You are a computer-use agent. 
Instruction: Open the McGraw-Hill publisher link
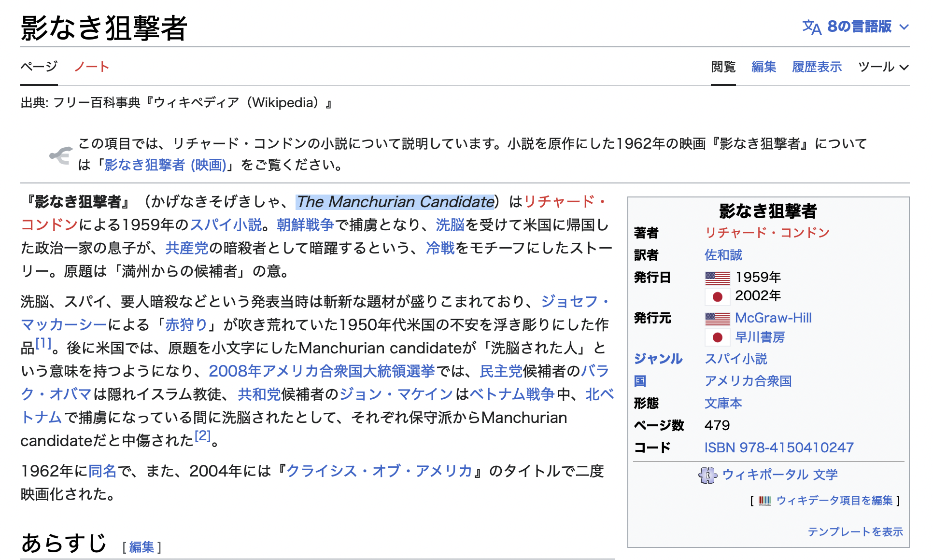point(773,318)
